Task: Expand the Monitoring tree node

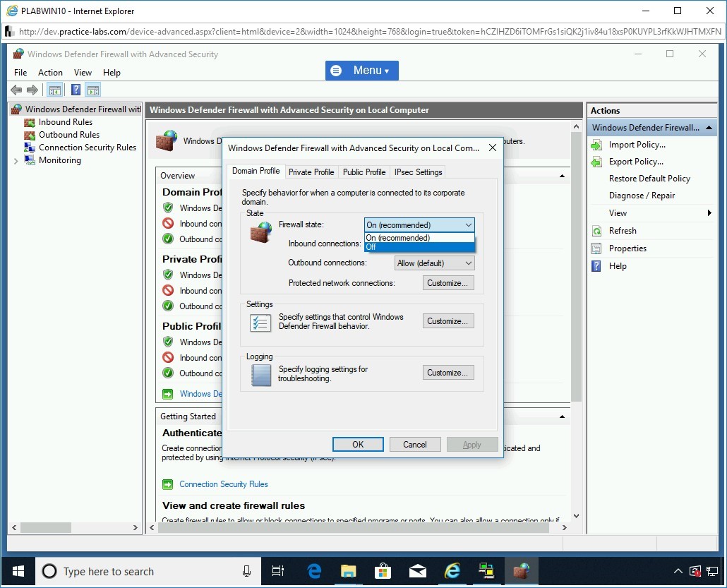Action: (x=16, y=161)
